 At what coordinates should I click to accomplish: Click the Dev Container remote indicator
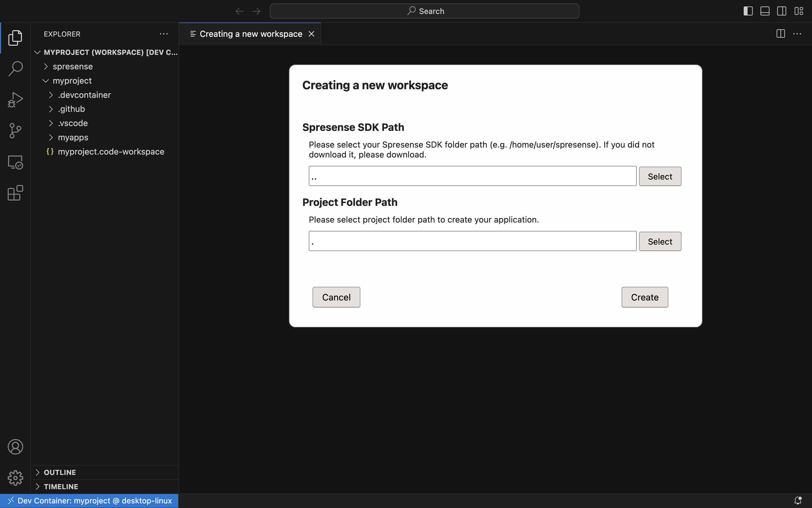89,500
